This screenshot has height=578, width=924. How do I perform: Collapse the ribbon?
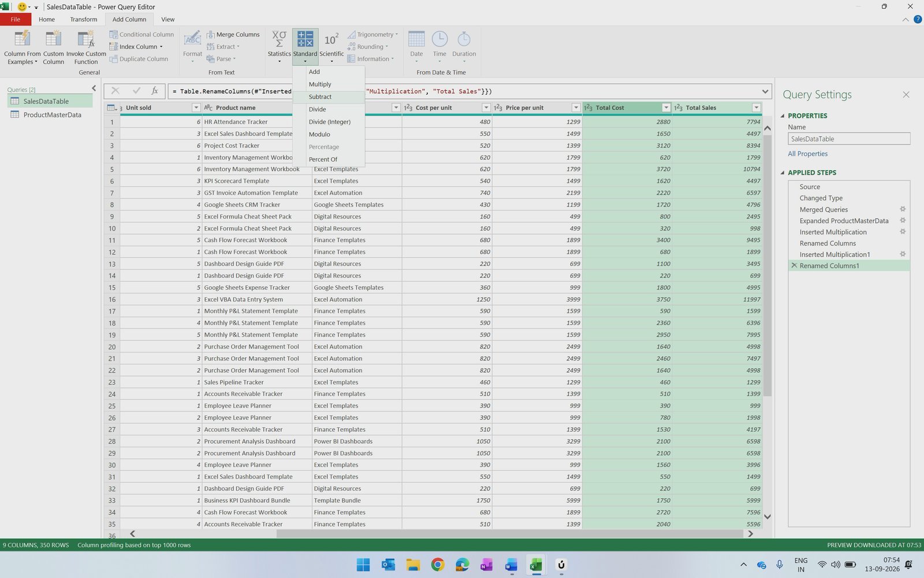[905, 20]
